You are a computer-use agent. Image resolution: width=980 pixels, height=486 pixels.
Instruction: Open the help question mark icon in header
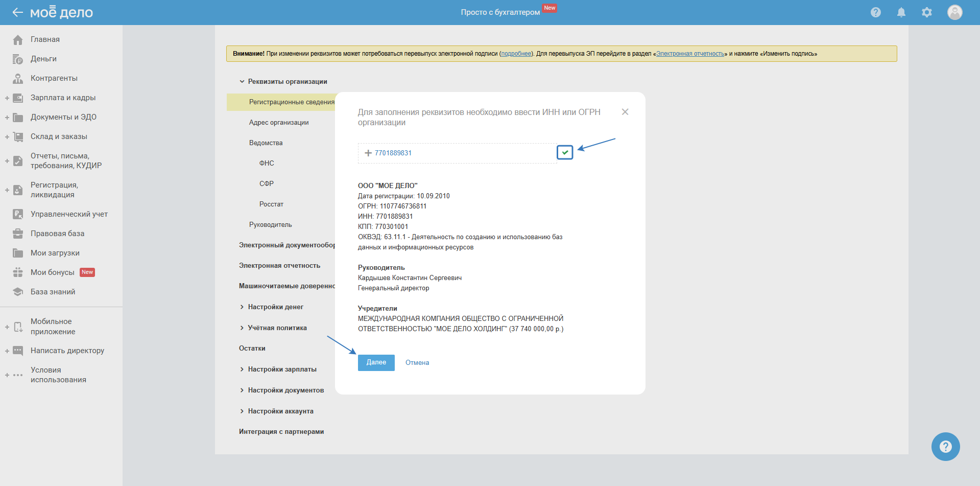coord(876,12)
